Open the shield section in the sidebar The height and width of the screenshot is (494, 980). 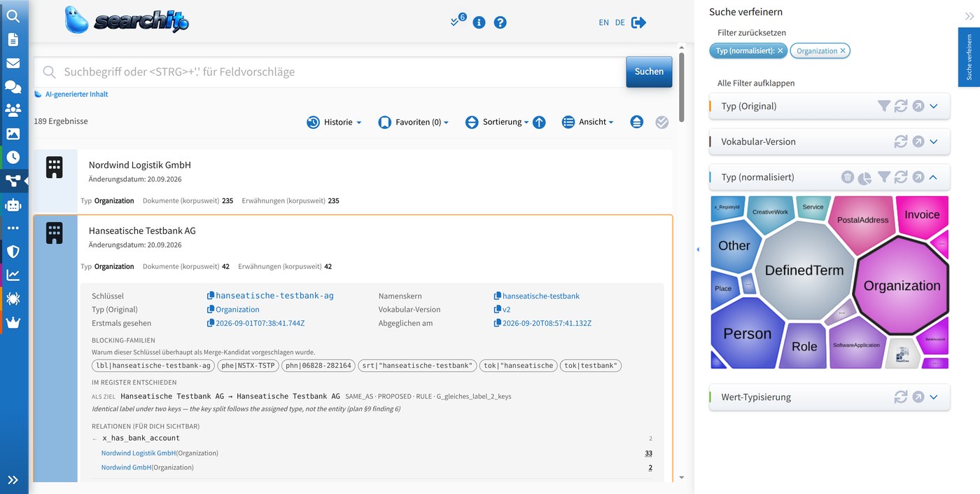coord(13,252)
